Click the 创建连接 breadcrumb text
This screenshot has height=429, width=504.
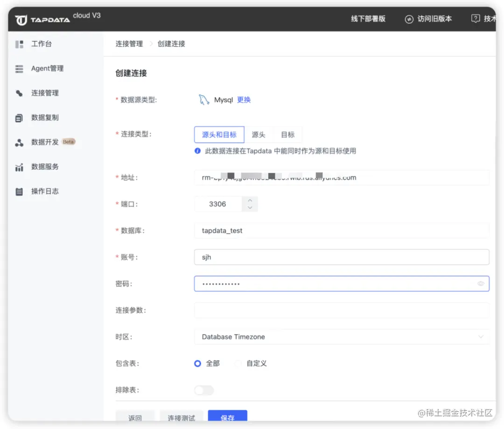pos(171,44)
